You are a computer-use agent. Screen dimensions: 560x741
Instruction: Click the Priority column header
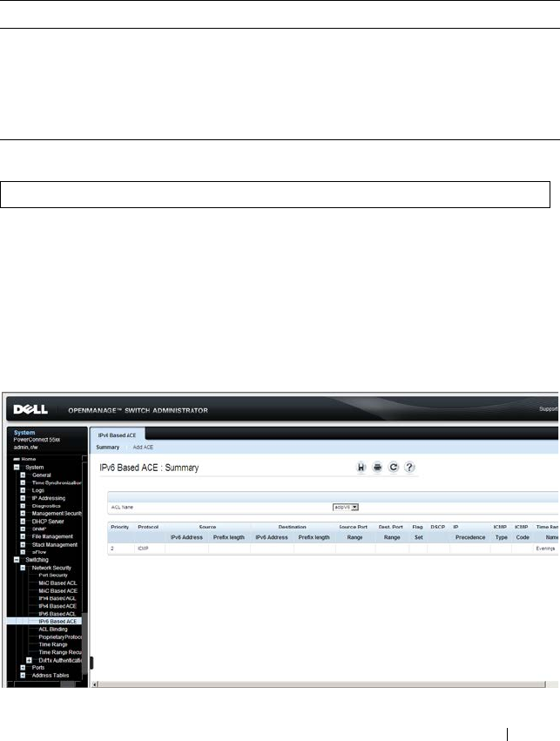click(x=120, y=527)
